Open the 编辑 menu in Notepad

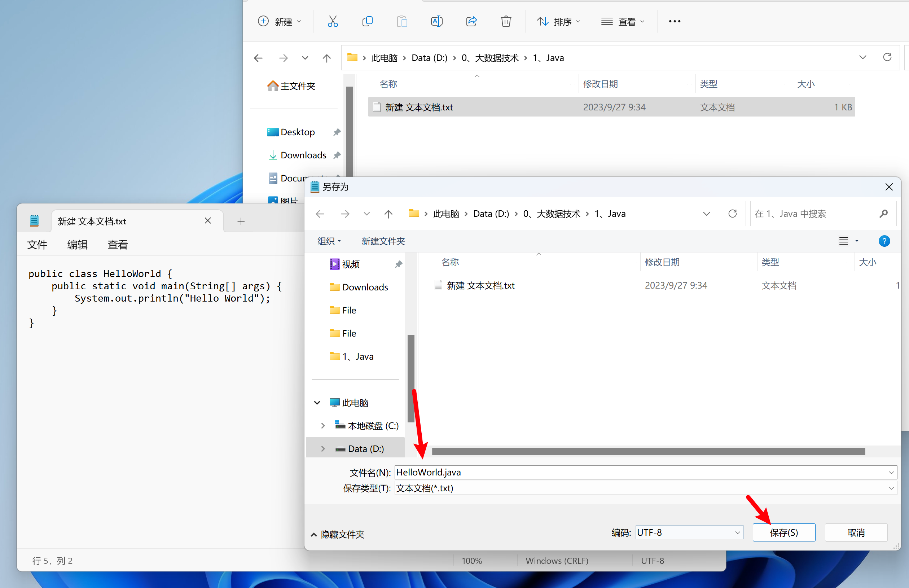point(77,244)
